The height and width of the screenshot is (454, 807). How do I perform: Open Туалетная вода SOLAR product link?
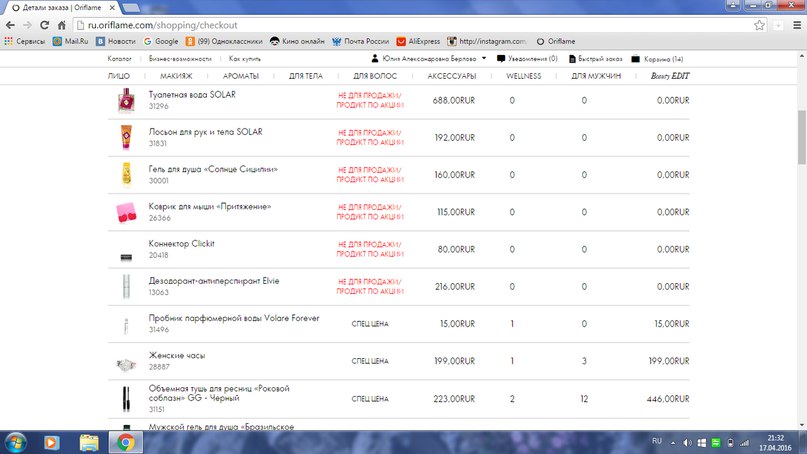tap(192, 95)
